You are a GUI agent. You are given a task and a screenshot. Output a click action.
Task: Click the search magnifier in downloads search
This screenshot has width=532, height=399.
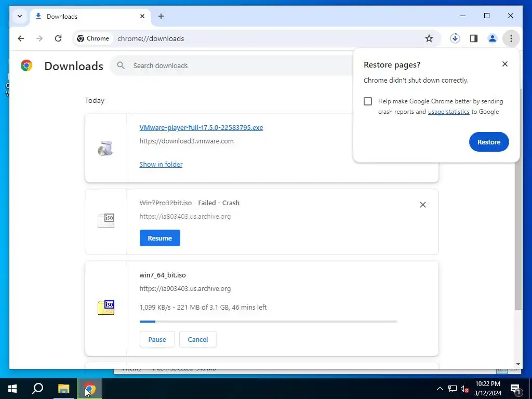pyautogui.click(x=121, y=65)
